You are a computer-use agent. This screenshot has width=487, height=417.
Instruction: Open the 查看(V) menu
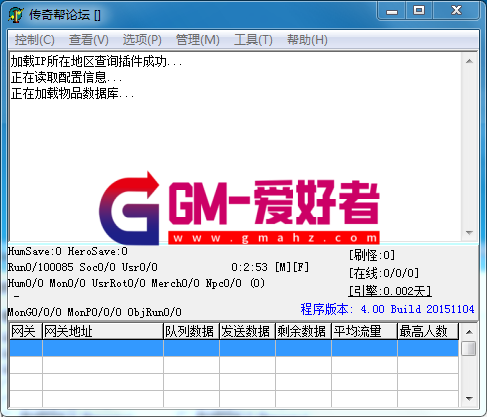point(89,40)
